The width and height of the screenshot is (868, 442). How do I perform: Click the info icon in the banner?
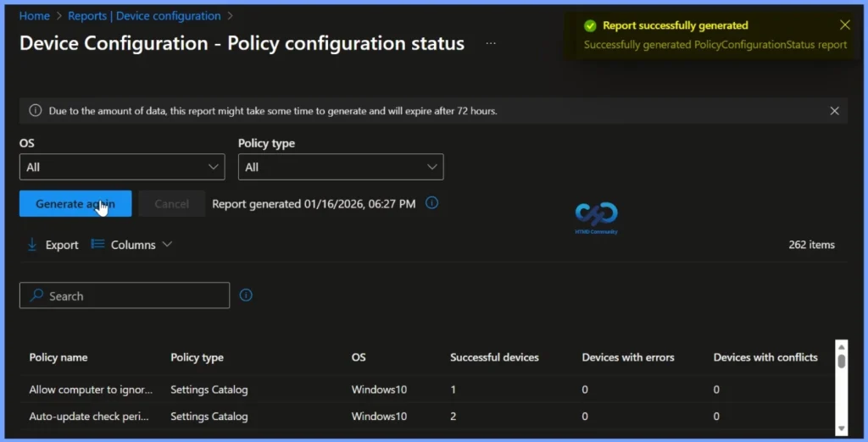point(36,111)
